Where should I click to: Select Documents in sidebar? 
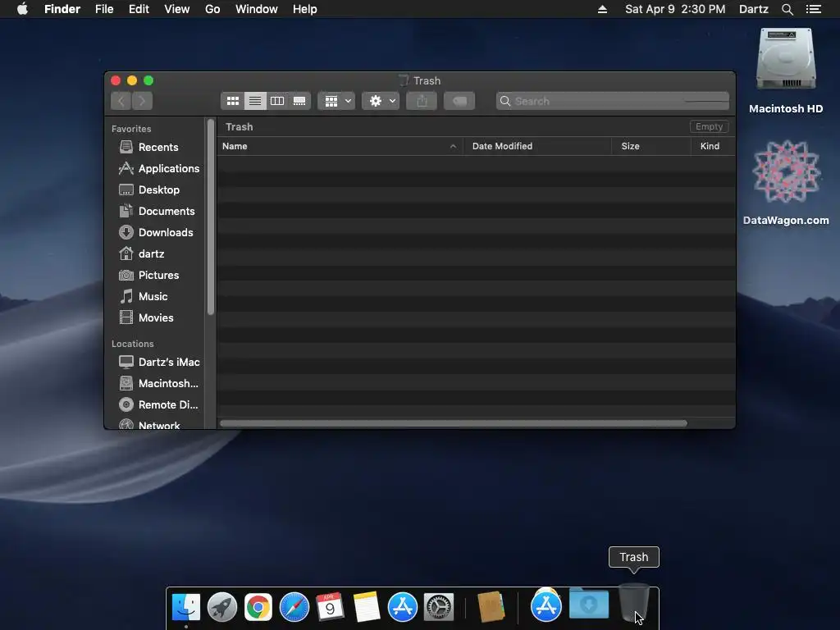[155, 211]
